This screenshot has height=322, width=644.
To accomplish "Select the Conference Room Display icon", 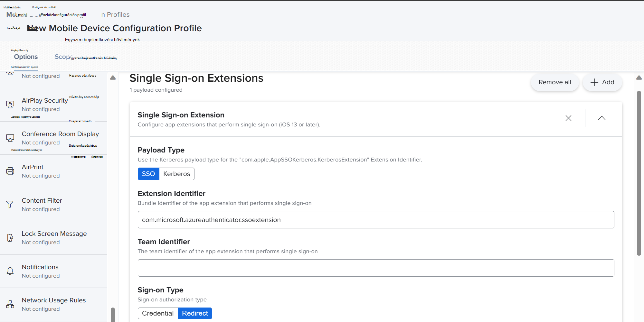I will click(x=10, y=138).
